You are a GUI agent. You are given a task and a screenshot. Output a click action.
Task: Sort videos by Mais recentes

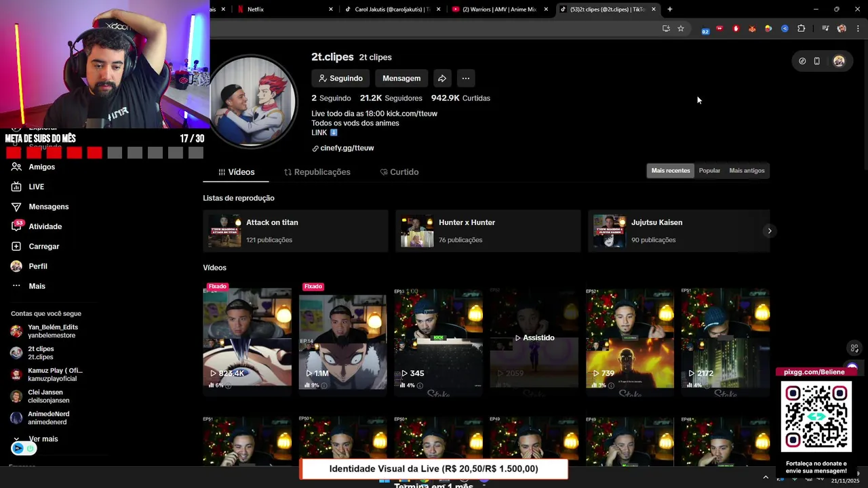[x=671, y=171]
